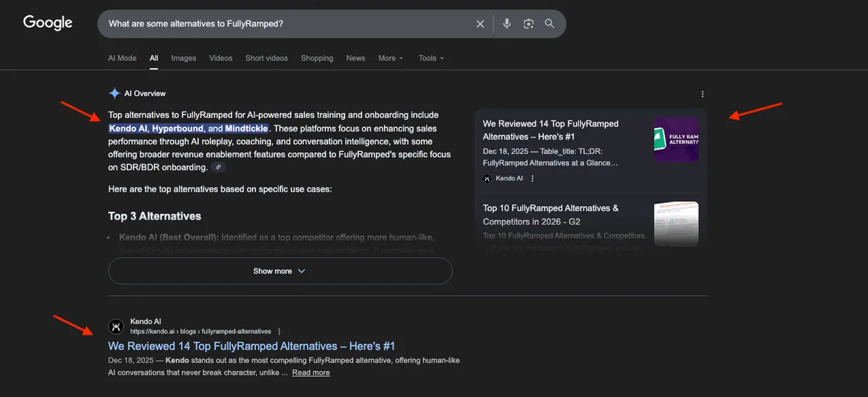Click the Kendo AI site name in result

145,322
